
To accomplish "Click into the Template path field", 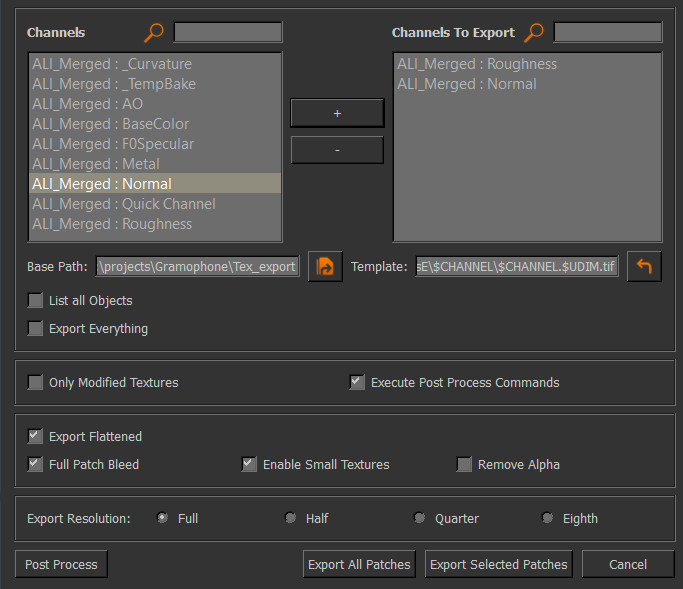I will coord(517,266).
